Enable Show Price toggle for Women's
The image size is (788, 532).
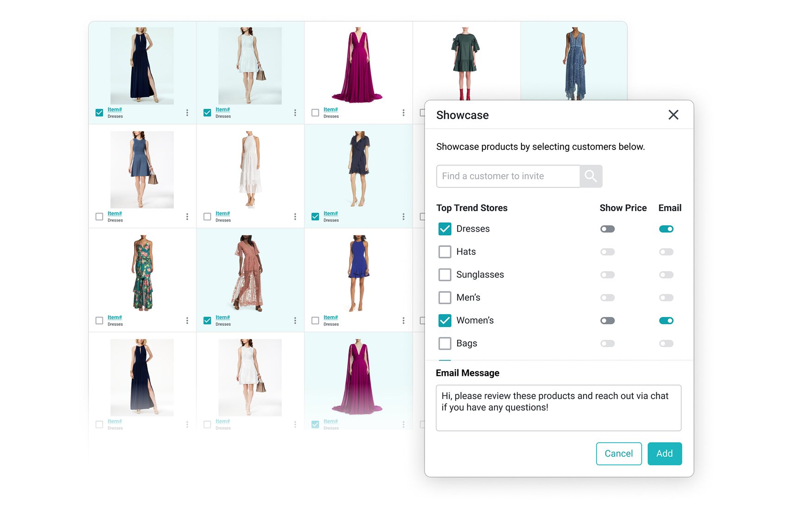(607, 321)
